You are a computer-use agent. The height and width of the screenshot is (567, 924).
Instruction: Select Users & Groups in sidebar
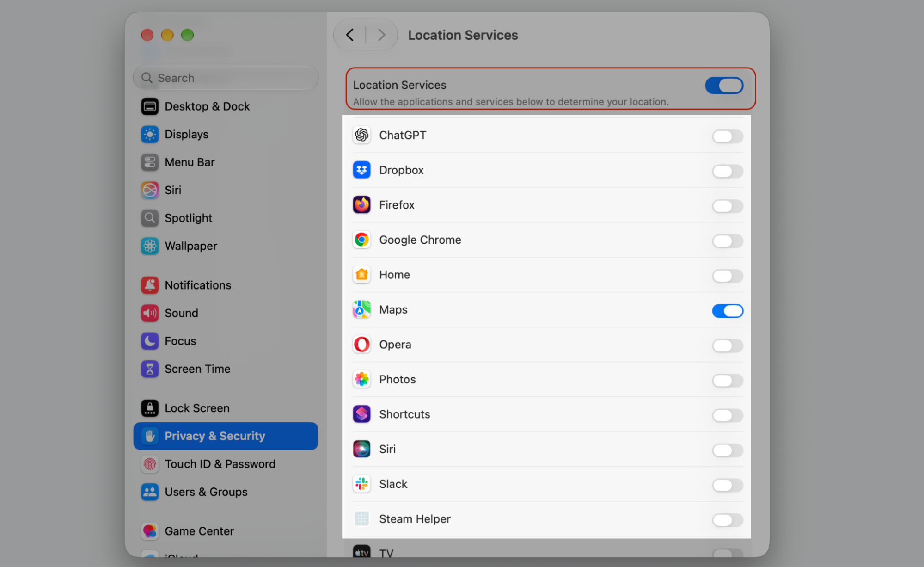tap(226, 492)
